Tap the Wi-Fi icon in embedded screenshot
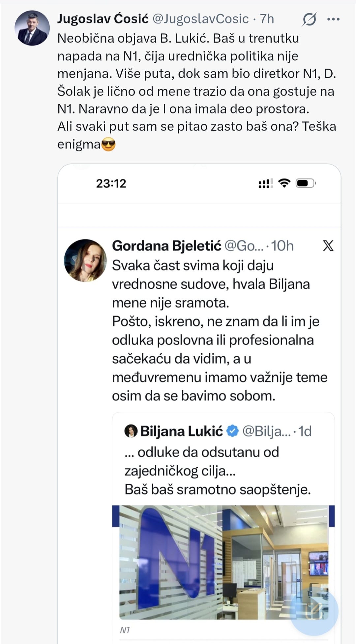 (284, 183)
